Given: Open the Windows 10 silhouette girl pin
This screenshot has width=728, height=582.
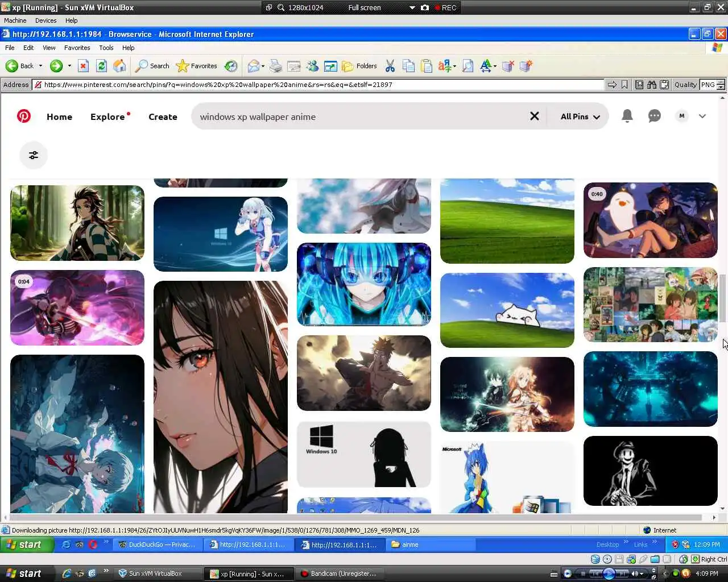Looking at the screenshot, I should pos(364,454).
